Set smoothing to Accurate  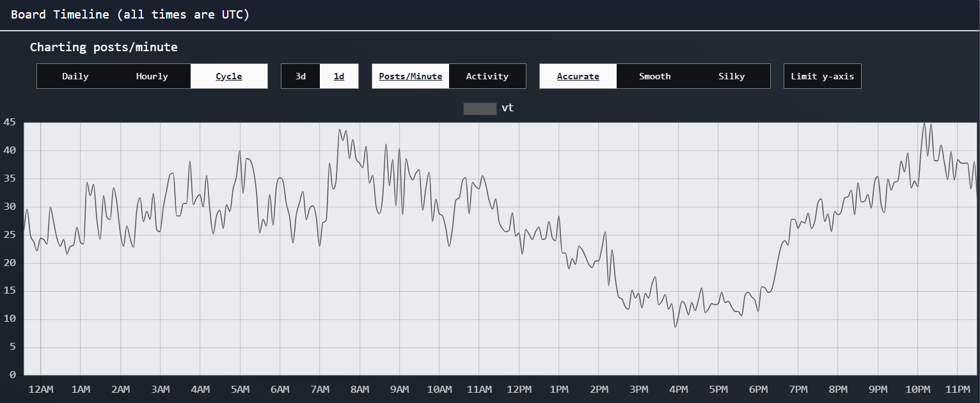[578, 76]
